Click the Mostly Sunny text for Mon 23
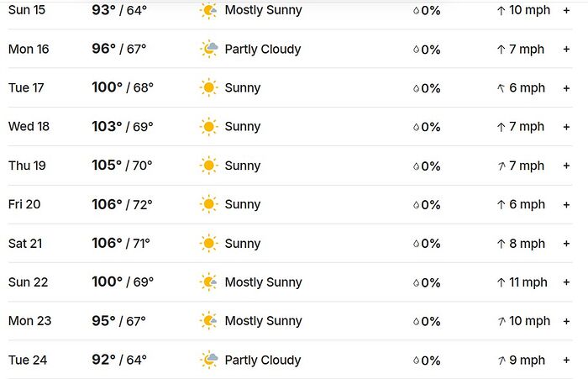 [263, 321]
